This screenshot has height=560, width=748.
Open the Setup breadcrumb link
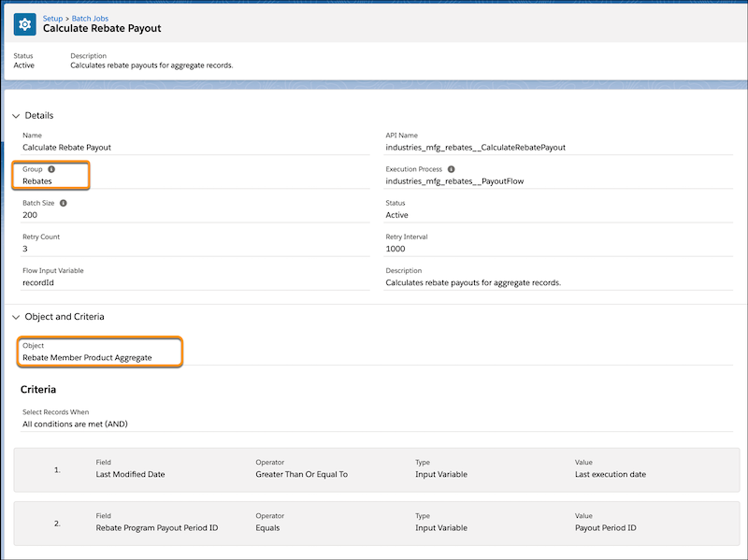(52, 18)
